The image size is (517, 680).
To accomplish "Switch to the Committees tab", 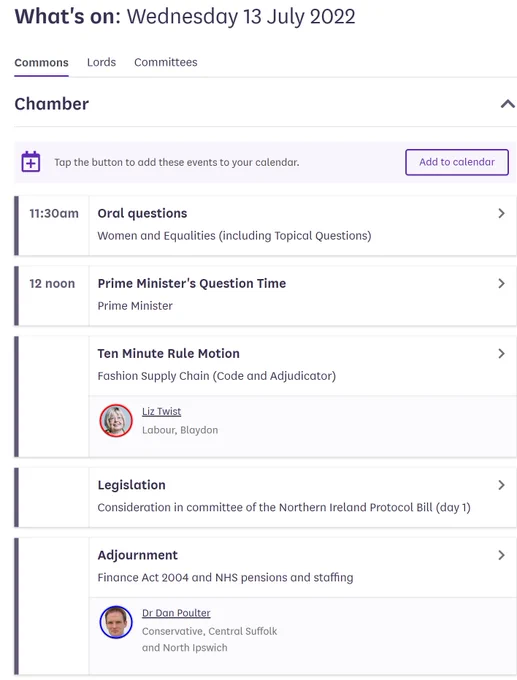I will [166, 62].
